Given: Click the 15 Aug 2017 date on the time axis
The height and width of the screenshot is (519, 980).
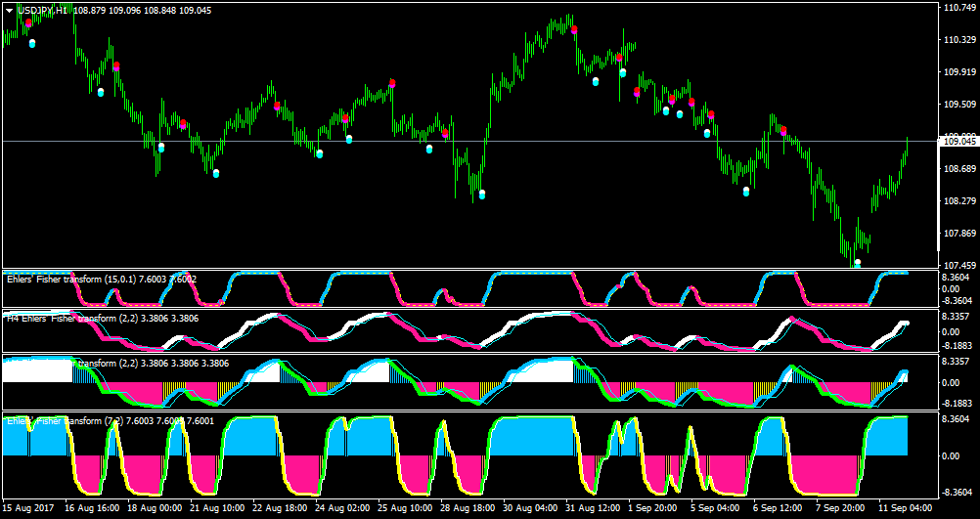Looking at the screenshot, I should tap(27, 507).
